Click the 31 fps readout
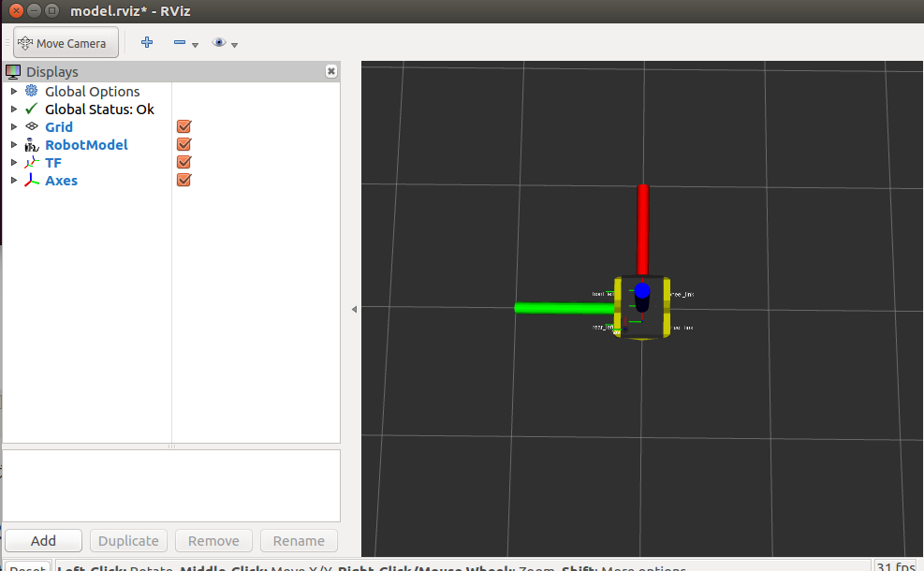924x571 pixels. coord(896,566)
